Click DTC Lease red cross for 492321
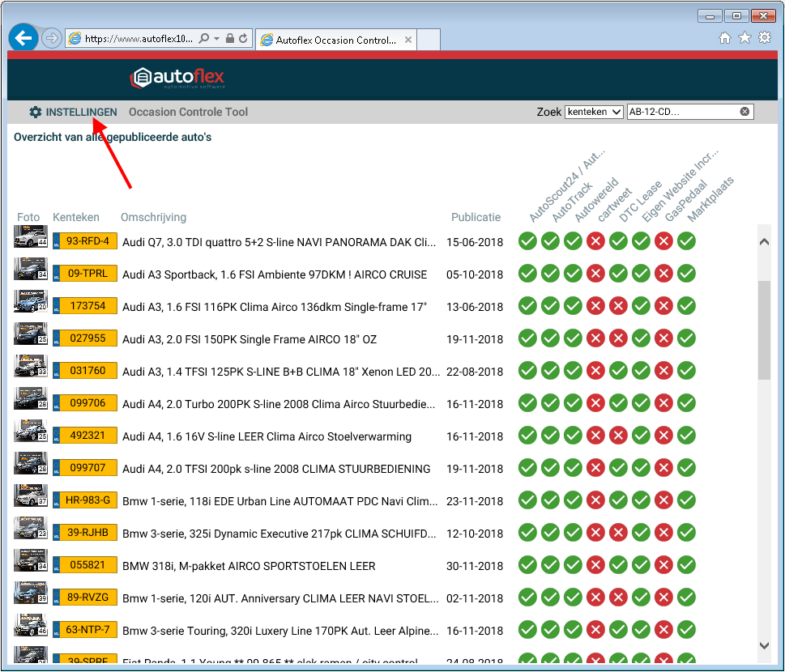The image size is (785, 672). pos(618,436)
